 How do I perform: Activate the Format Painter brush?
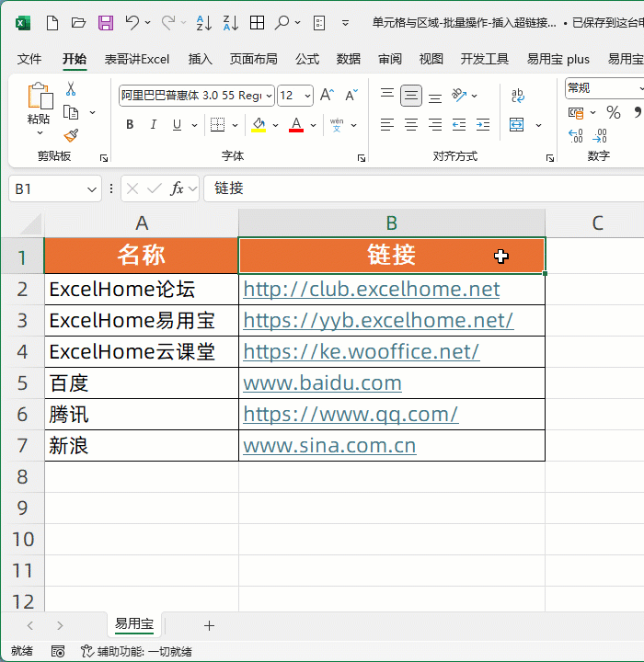[71, 135]
